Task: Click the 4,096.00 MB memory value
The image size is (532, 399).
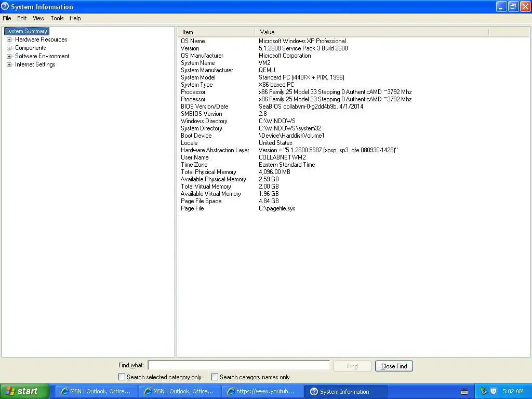Action: (x=274, y=172)
